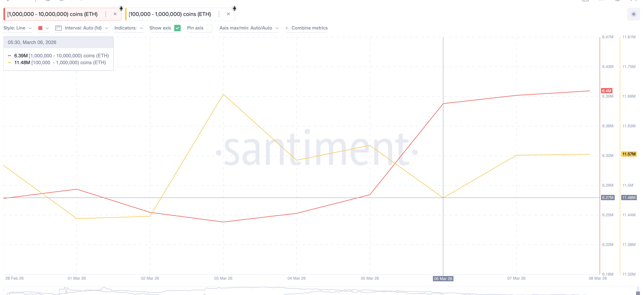Disable the Show axis checkbox
Image resolution: width=644 pixels, height=295 pixels.
177,28
